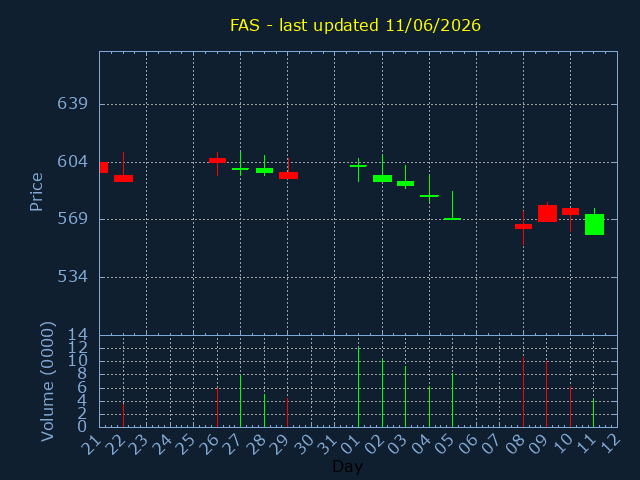Click the green candlestick for day 01
640x480 pixels.
pyautogui.click(x=358, y=166)
